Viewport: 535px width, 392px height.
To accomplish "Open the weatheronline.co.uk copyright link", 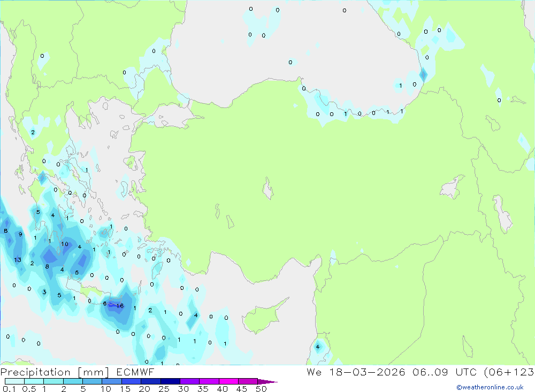I will point(490,387).
